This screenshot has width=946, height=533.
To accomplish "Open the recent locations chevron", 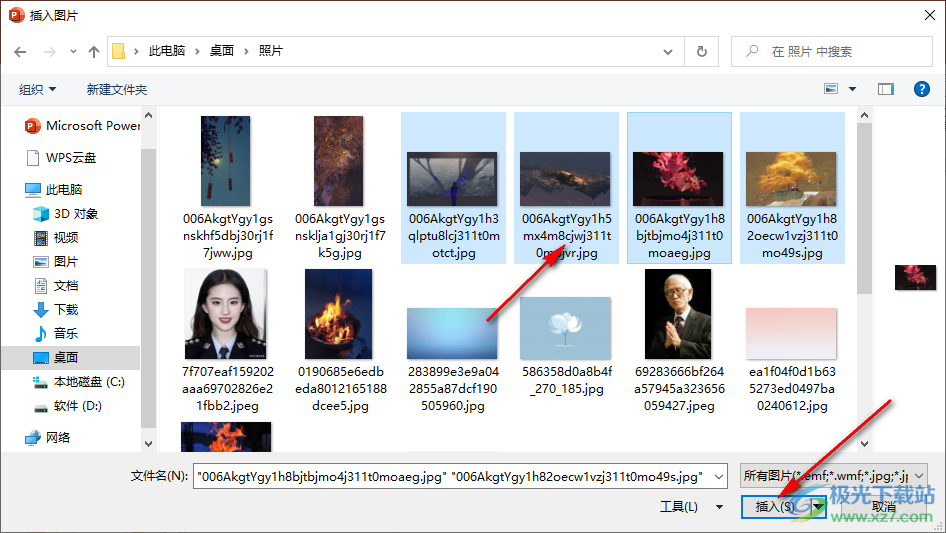I will (73, 52).
